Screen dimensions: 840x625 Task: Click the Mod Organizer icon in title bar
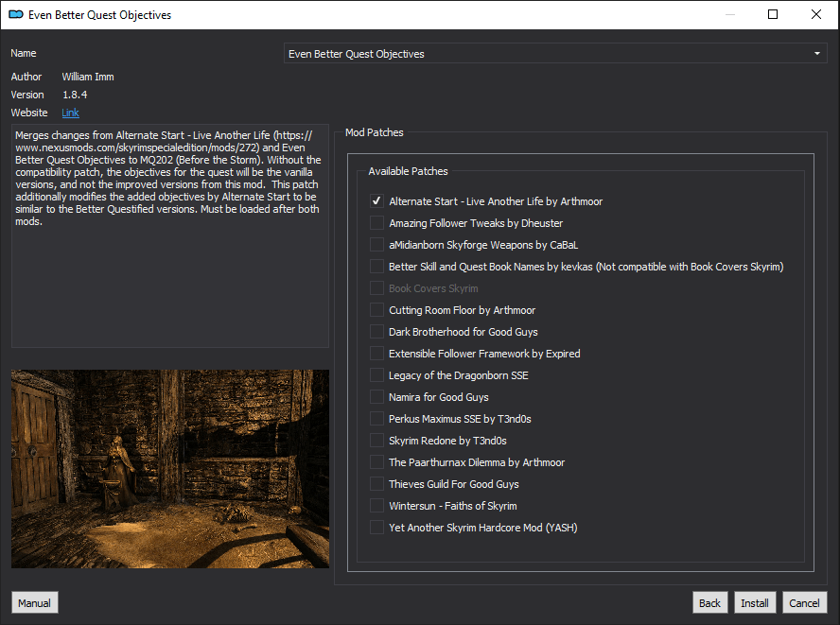[x=15, y=14]
